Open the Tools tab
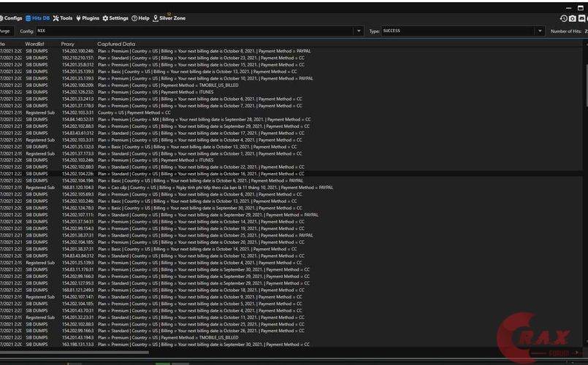The height and width of the screenshot is (365, 588). click(63, 18)
